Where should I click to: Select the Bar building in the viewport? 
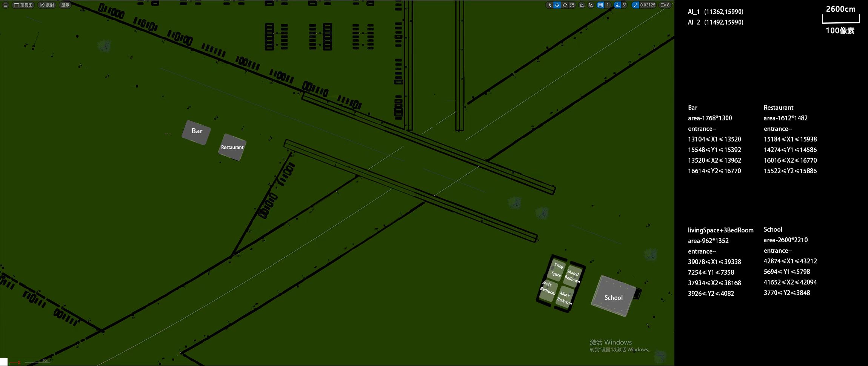point(196,132)
